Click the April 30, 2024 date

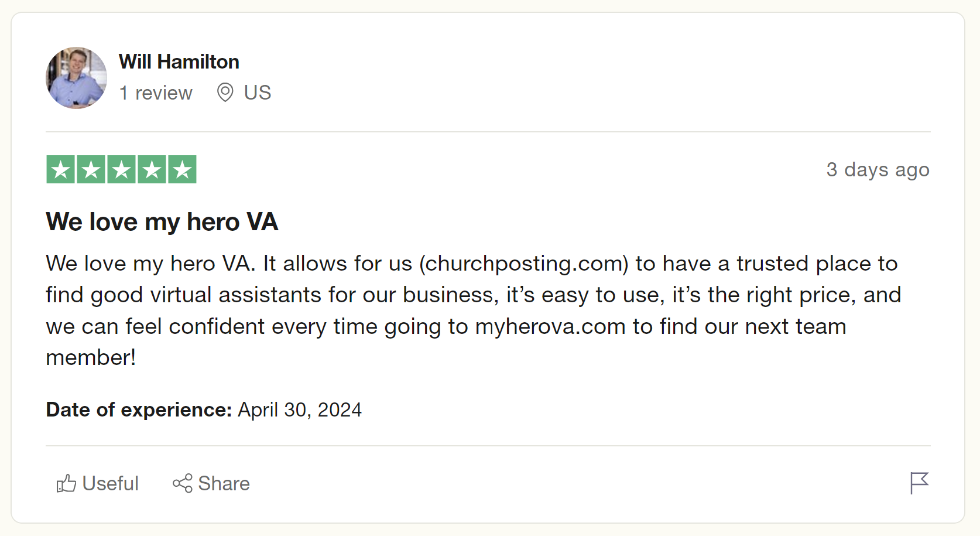[300, 409]
